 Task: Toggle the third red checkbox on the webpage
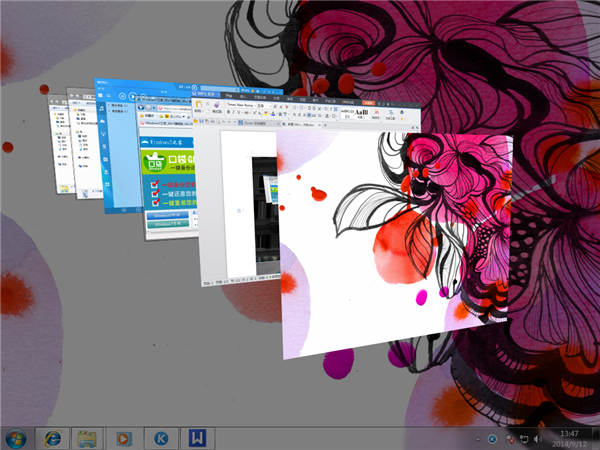click(155, 204)
